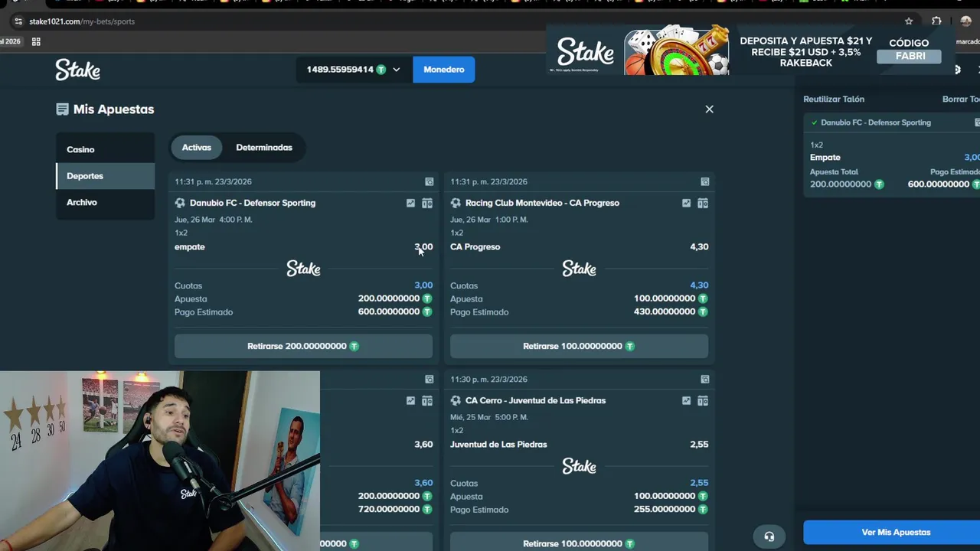Click Pago Estimado 600.00000000 value
Image resolution: width=980 pixels, height=551 pixels.
pyautogui.click(x=389, y=312)
